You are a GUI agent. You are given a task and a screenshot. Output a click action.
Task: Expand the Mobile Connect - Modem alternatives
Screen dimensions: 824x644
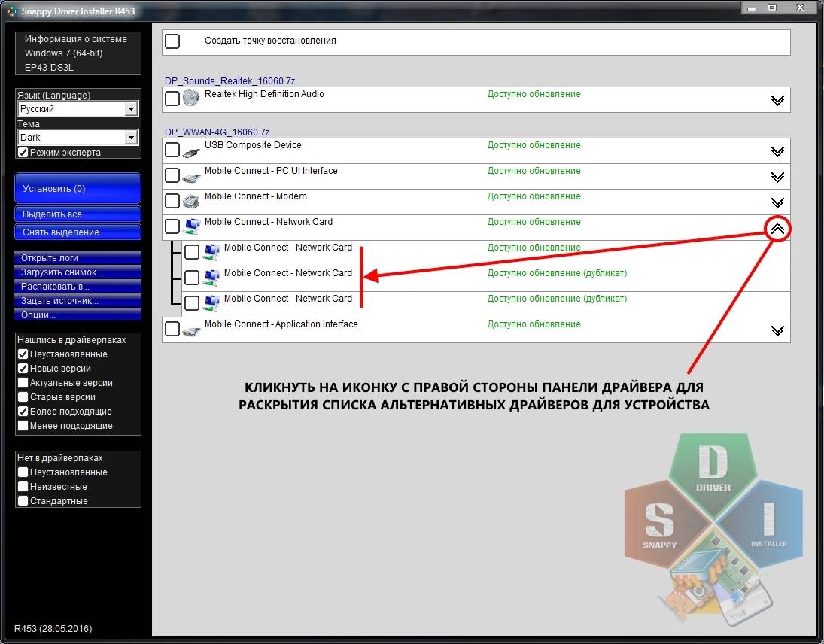(x=777, y=203)
